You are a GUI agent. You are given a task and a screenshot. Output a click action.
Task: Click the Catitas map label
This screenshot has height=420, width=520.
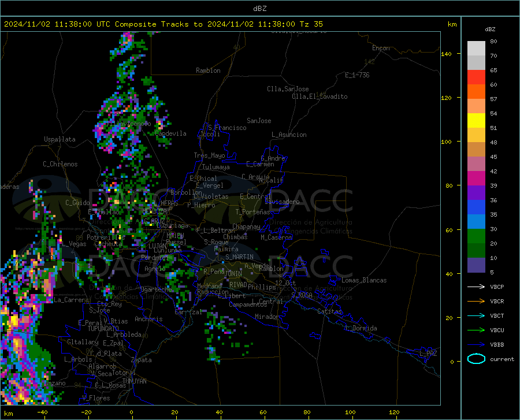tap(329, 311)
